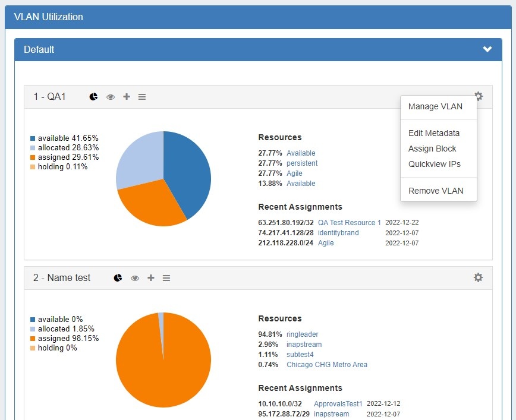This screenshot has width=516, height=420.
Task: Click the pie chart icon for Name test
Action: click(x=118, y=278)
